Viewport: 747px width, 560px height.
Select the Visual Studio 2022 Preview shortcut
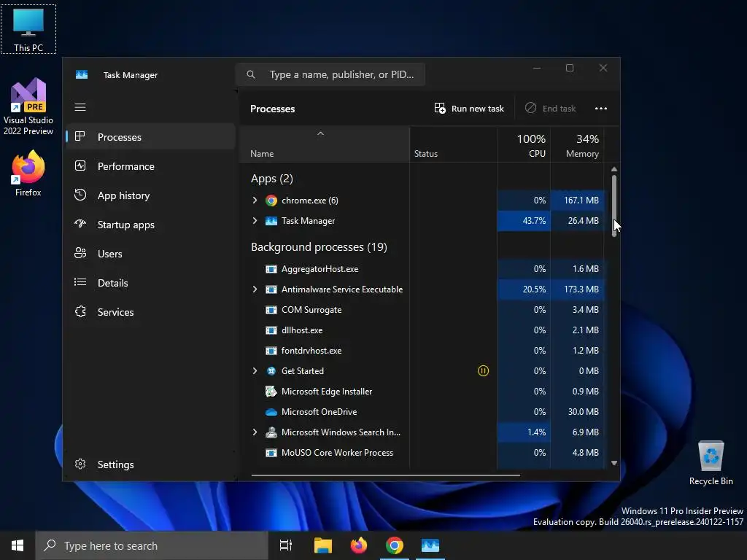pyautogui.click(x=28, y=106)
